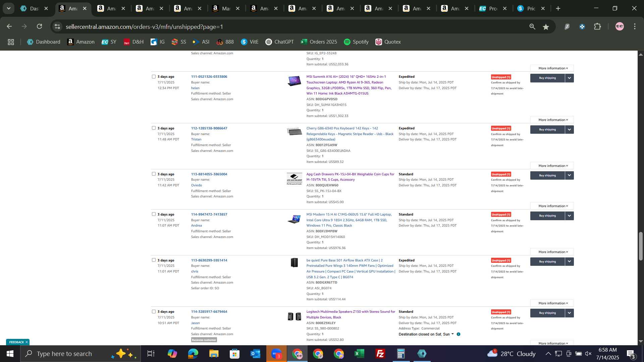Image resolution: width=644 pixels, height=362 pixels.
Task: Open Dashboard bookmark
Action: 44,42
